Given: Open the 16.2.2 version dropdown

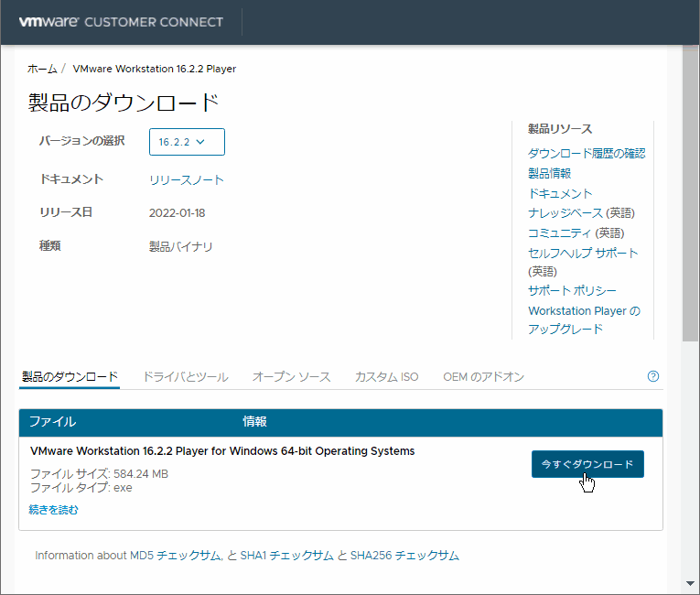Looking at the screenshot, I should [187, 142].
